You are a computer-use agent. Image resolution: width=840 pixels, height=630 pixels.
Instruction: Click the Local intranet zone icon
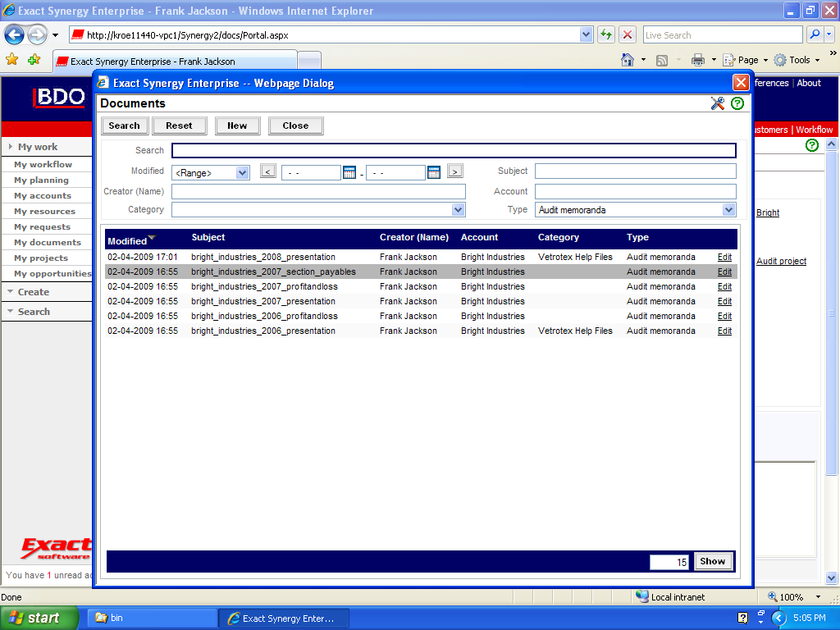click(x=641, y=596)
